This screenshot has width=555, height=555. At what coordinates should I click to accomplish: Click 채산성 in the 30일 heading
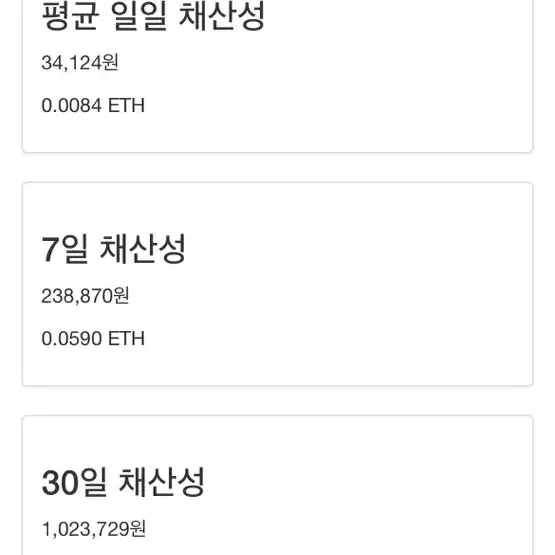(162, 482)
